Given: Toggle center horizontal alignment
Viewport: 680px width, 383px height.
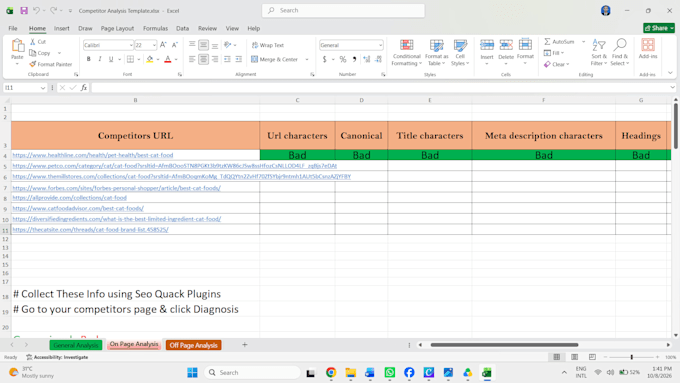Looking at the screenshot, I should pos(203,59).
